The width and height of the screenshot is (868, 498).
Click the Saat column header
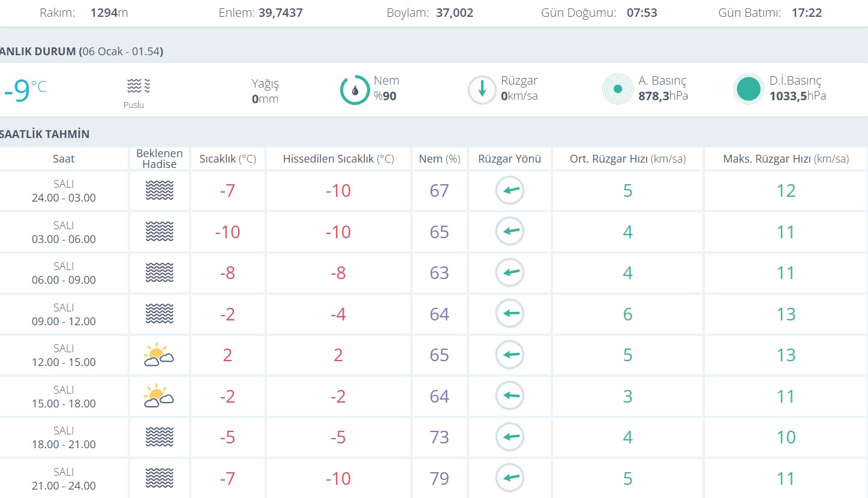pyautogui.click(x=64, y=159)
